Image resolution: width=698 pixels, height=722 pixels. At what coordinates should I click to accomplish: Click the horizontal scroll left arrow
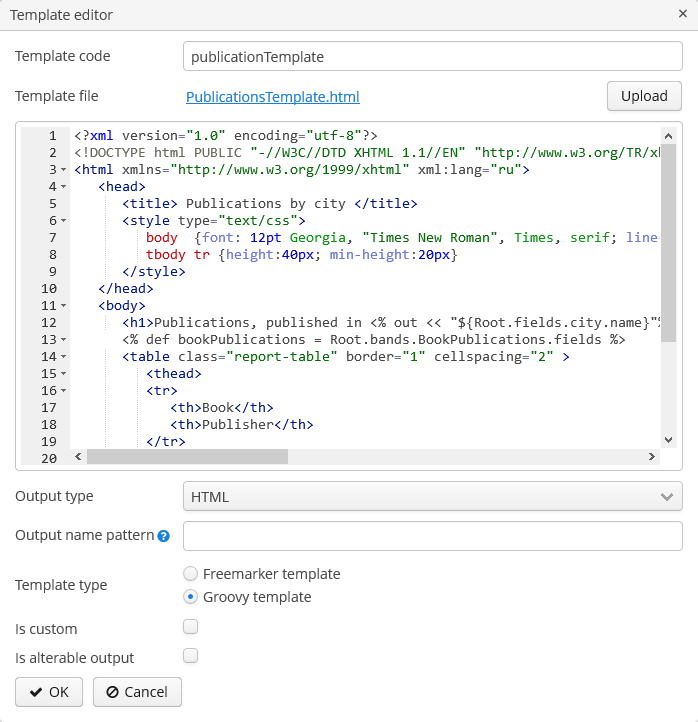78,456
